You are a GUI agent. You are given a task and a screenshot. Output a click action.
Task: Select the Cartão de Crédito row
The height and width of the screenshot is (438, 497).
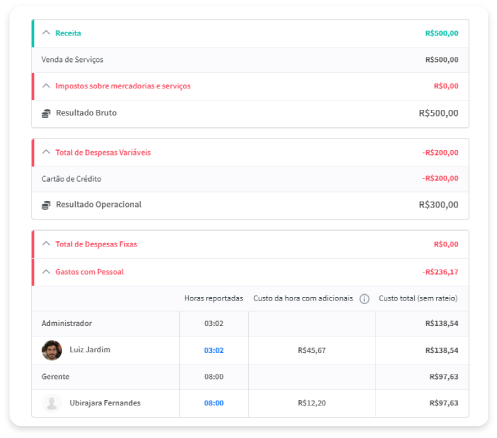pyautogui.click(x=250, y=179)
